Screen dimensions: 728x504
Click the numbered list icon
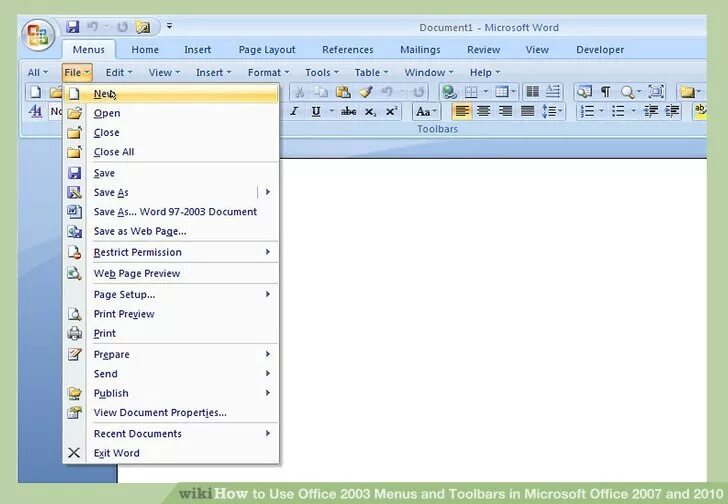(x=587, y=111)
